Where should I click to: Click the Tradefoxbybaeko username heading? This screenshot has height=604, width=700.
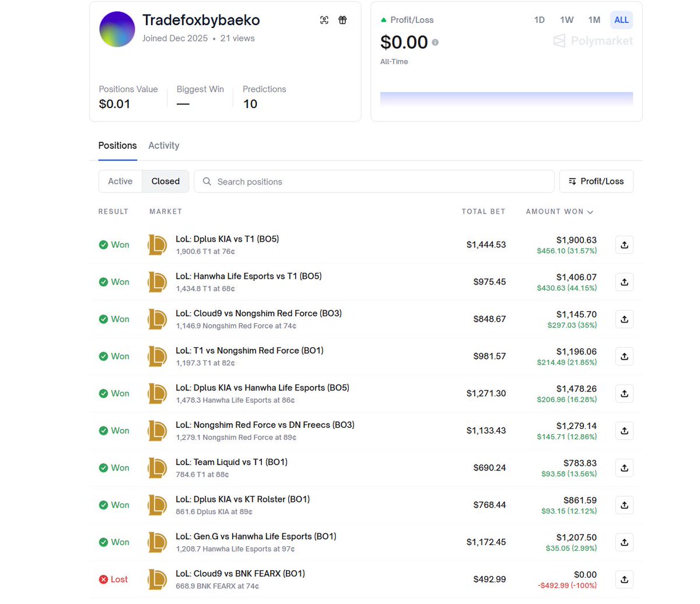point(201,20)
